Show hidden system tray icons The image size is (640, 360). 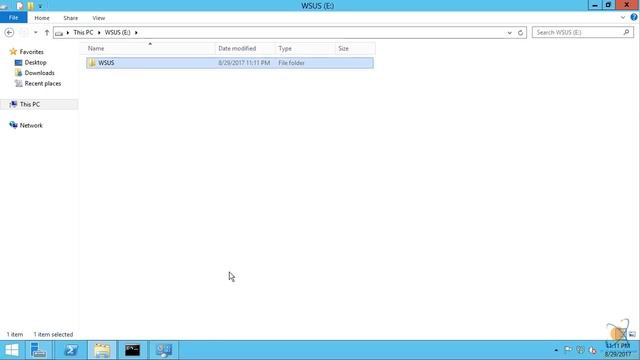[x=556, y=350]
